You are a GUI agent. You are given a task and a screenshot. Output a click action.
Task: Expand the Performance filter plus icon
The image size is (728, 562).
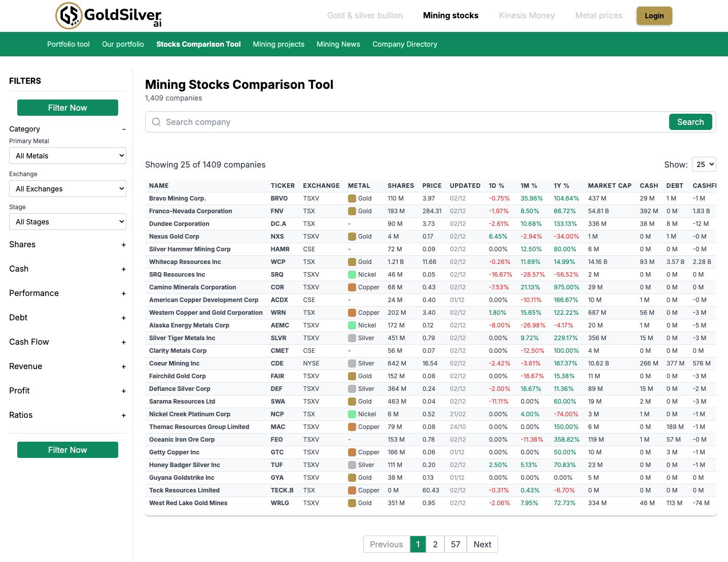click(x=124, y=293)
